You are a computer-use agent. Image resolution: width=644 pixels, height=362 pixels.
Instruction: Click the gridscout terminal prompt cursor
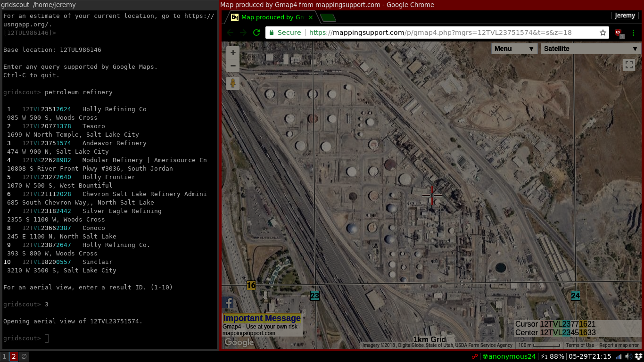pos(47,338)
